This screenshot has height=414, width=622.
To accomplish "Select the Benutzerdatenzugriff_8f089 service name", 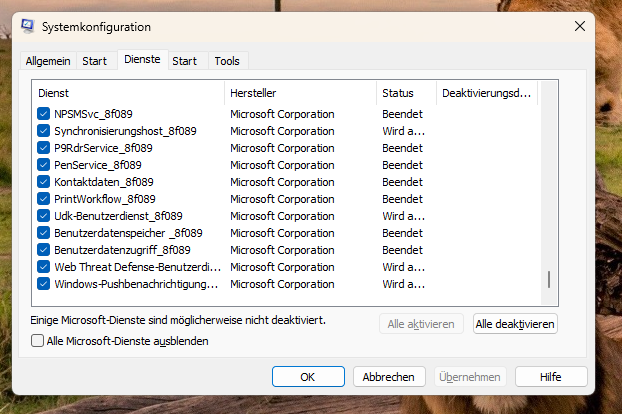I will [x=122, y=250].
